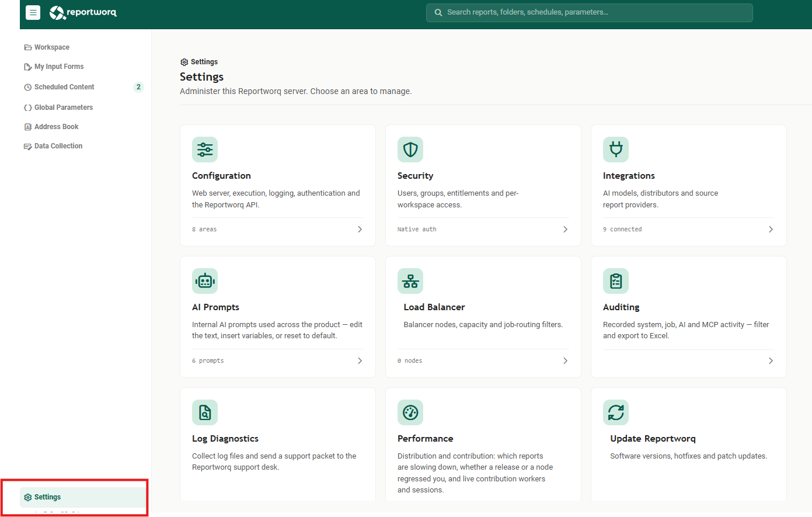
Task: Click the Settings breadcrumb label
Action: [x=204, y=62]
